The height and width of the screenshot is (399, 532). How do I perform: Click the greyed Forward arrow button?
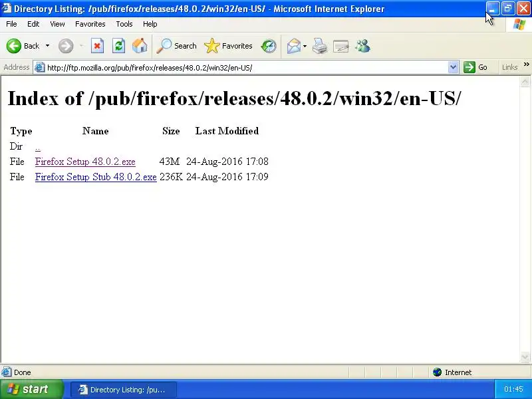(x=66, y=46)
